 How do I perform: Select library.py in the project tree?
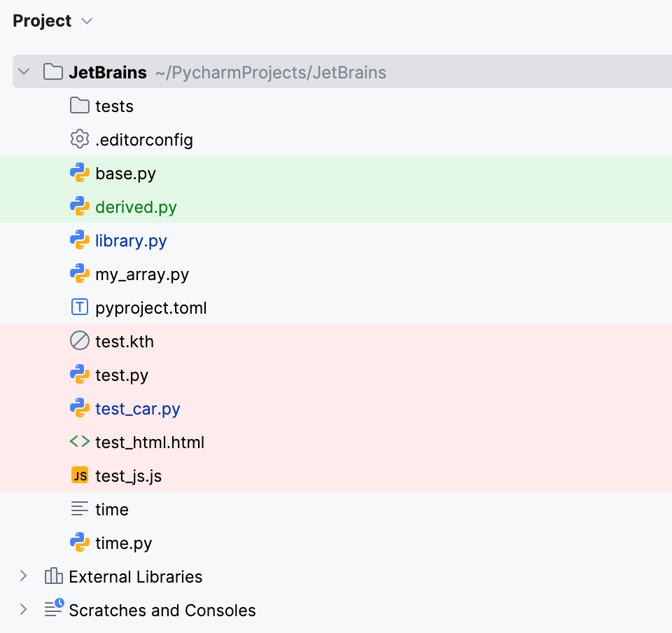(131, 240)
